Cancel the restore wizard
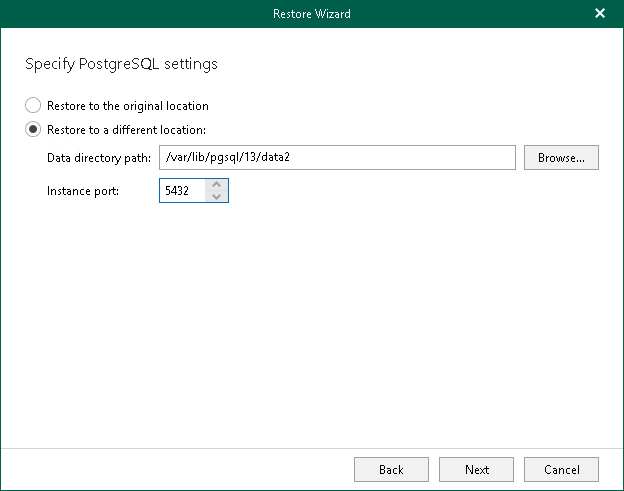This screenshot has height=491, width=624. (x=561, y=469)
